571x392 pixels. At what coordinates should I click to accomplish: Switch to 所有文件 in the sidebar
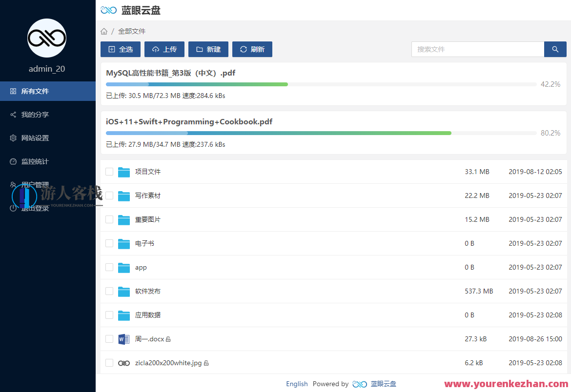tap(33, 91)
